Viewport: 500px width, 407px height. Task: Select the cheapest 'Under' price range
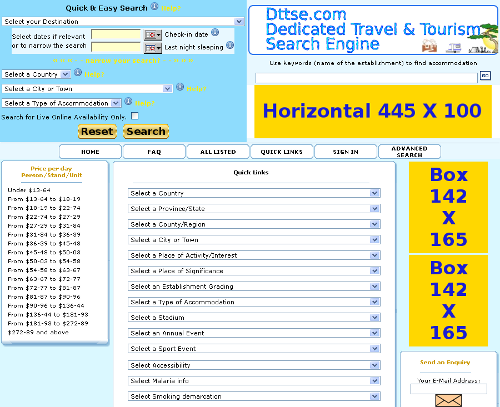pyautogui.click(x=29, y=190)
